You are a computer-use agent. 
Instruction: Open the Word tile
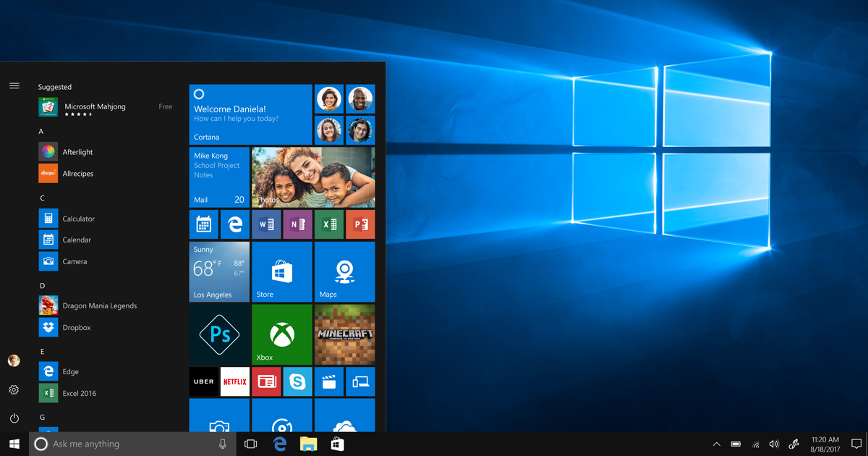point(266,224)
